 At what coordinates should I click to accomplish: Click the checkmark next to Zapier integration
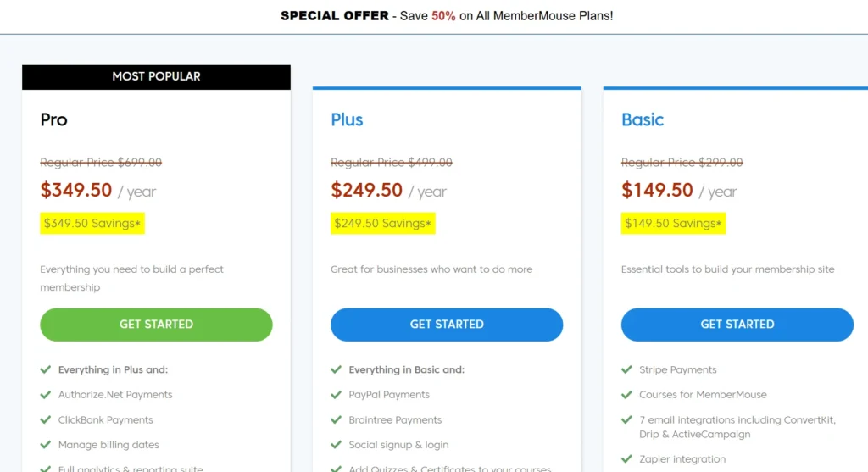click(626, 459)
